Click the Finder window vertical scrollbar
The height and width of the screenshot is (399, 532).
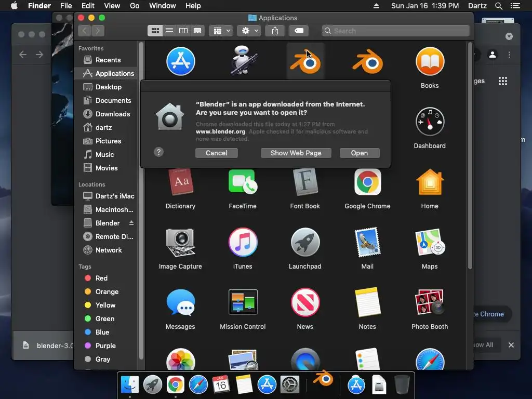tap(470, 156)
